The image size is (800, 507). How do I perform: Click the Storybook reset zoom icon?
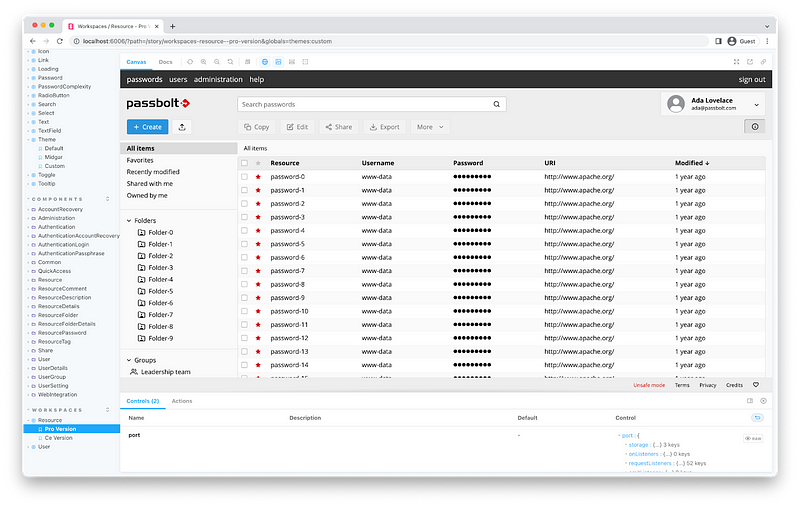point(231,62)
